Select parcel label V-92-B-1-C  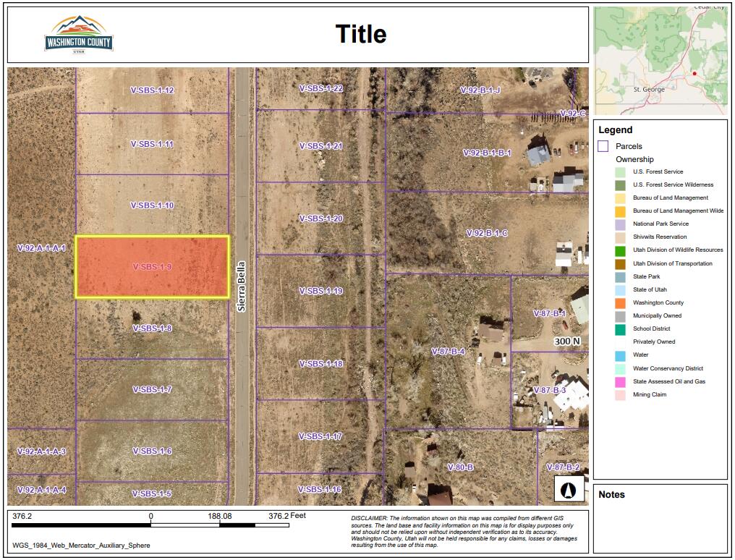(x=487, y=233)
